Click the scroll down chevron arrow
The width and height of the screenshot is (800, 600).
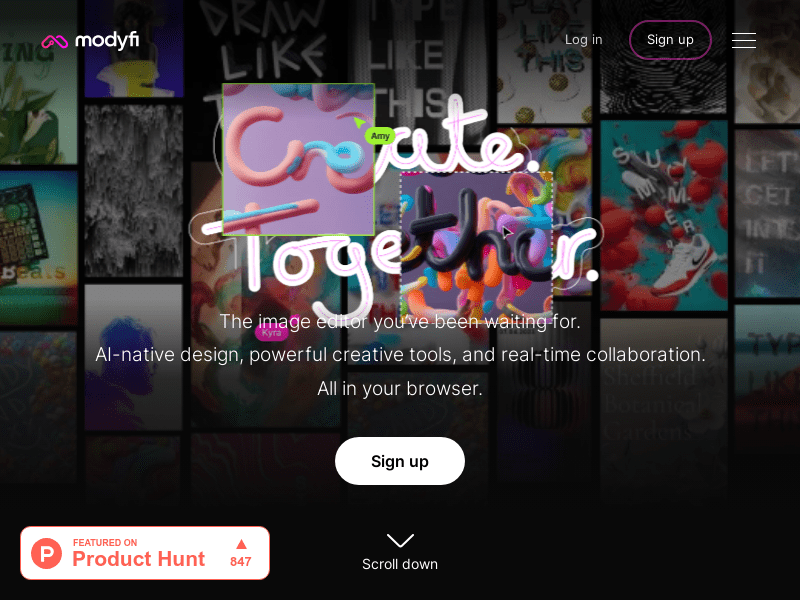point(400,540)
